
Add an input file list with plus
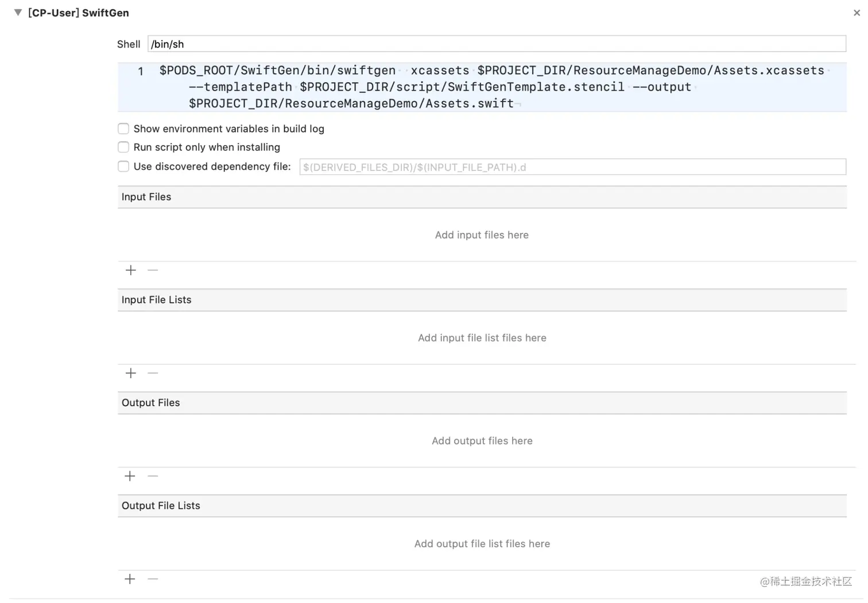131,374
